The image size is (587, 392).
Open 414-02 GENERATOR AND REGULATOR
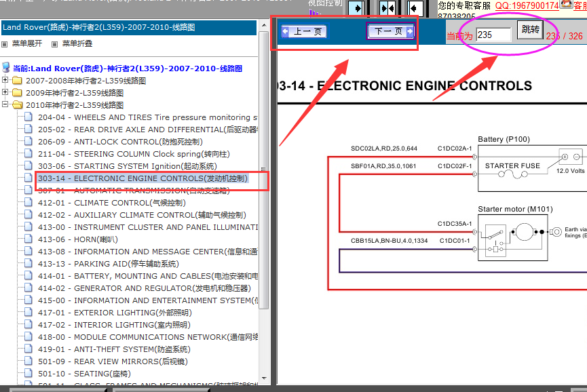tap(144, 288)
